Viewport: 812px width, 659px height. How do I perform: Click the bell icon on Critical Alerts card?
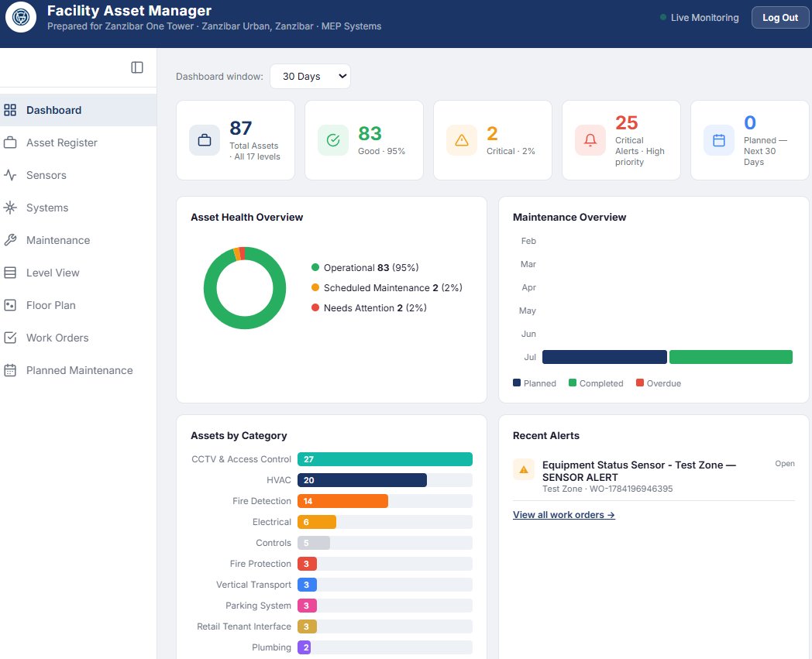pyautogui.click(x=590, y=140)
